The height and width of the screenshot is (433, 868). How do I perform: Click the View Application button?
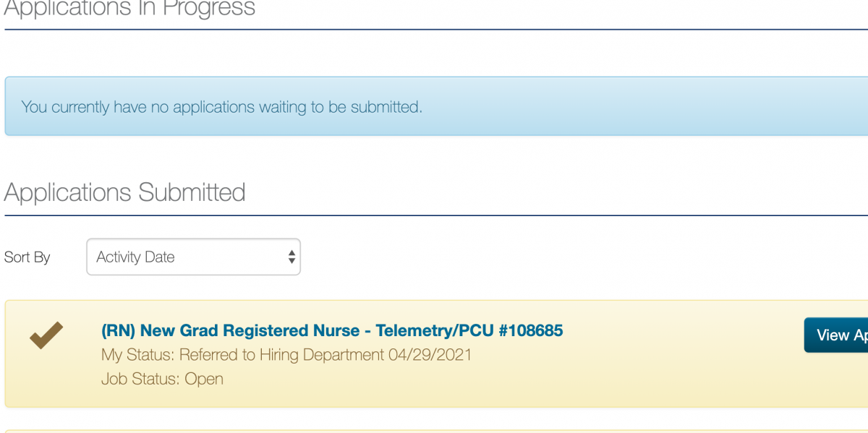point(836,335)
